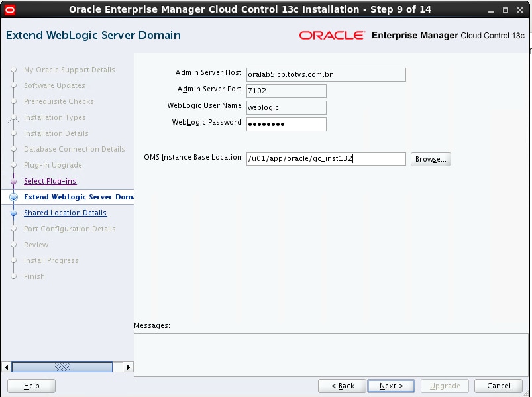Click the Installation Types step
The image size is (532, 397).
coord(54,117)
